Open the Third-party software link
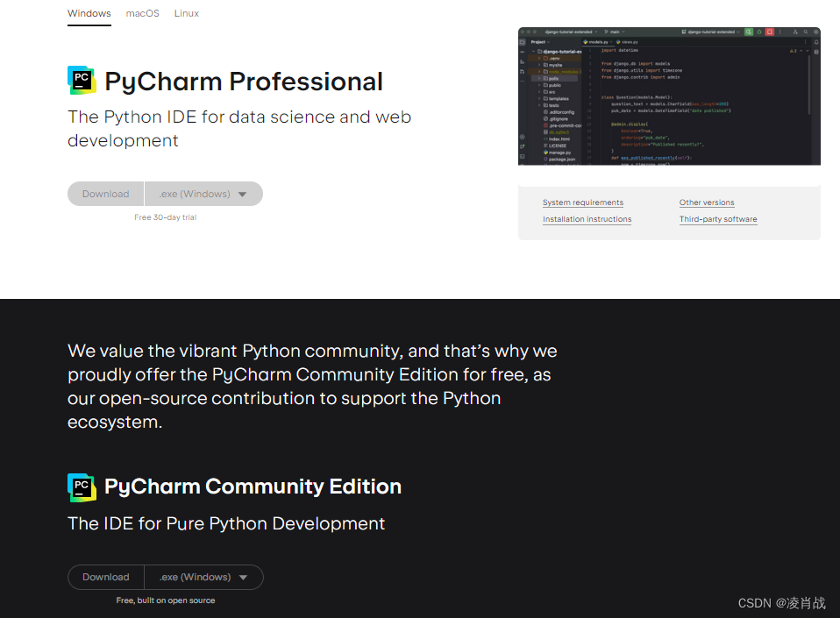The image size is (840, 618). point(718,219)
